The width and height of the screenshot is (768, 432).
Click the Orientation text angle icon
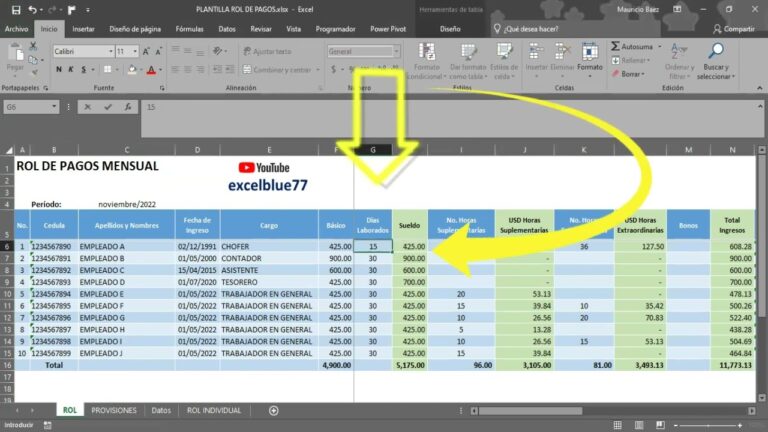click(x=217, y=51)
